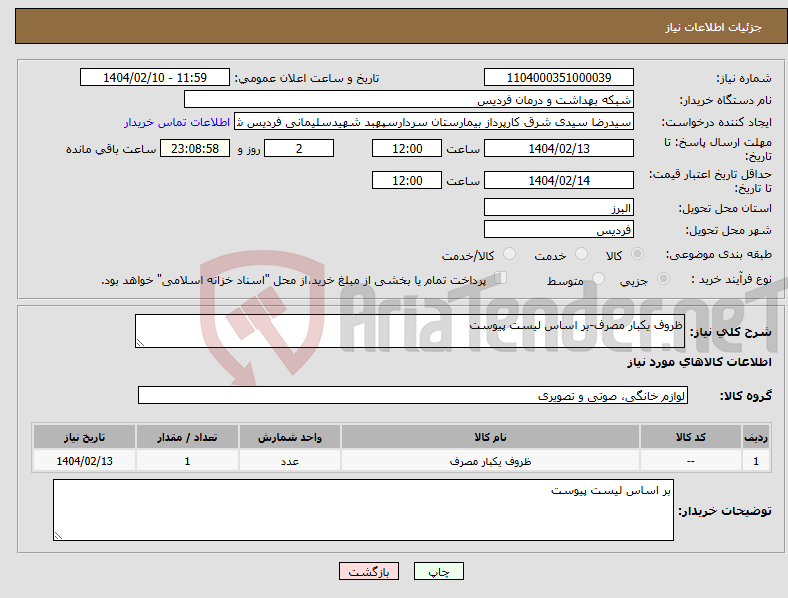This screenshot has width=788, height=598.
Task: Click the کد کالا column header
Action: coord(691,437)
